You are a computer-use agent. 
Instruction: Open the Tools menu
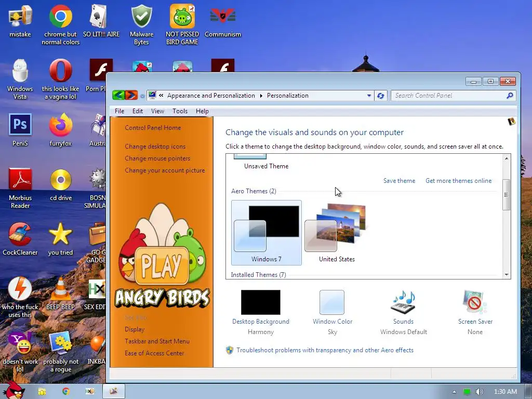[180, 111]
